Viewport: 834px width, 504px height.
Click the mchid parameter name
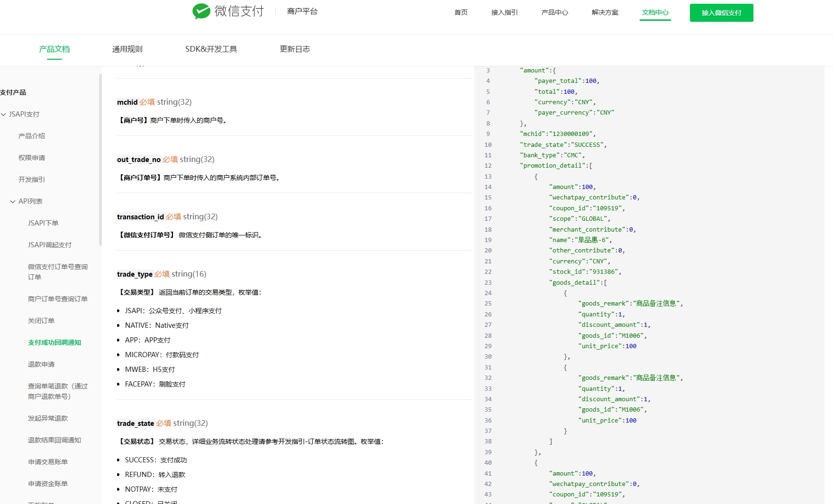click(x=127, y=102)
